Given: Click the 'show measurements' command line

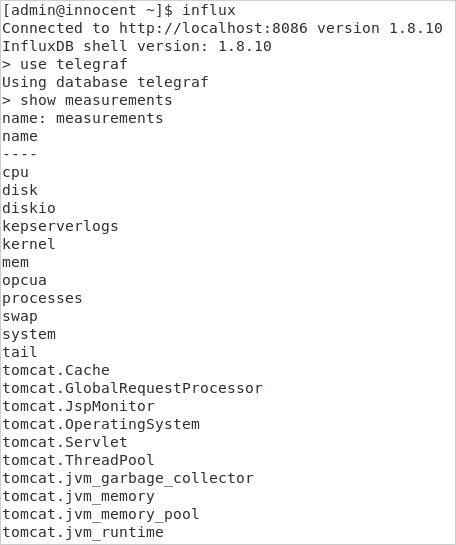Looking at the screenshot, I should [87, 100].
